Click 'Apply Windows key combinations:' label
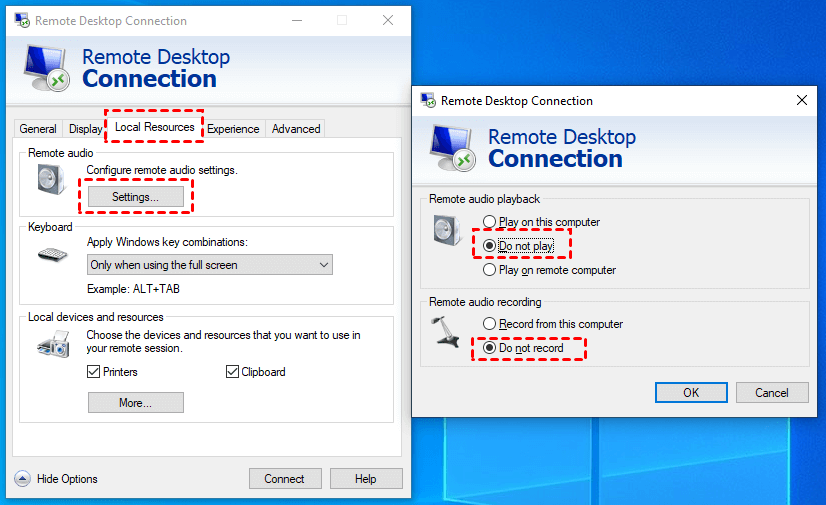Screen dimensions: 826x505 (x=167, y=242)
